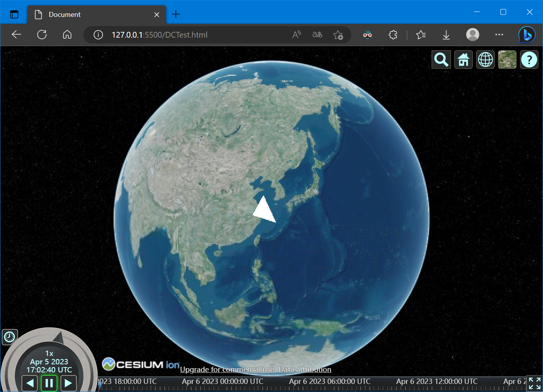Go to the browser home page
The image size is (543, 392).
tap(67, 35)
